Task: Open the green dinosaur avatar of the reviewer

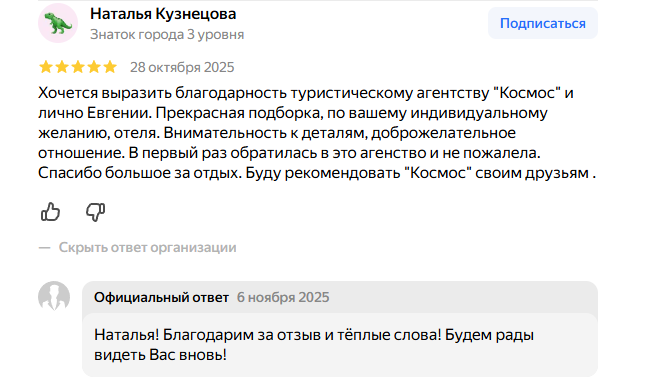Action: pyautogui.click(x=58, y=23)
